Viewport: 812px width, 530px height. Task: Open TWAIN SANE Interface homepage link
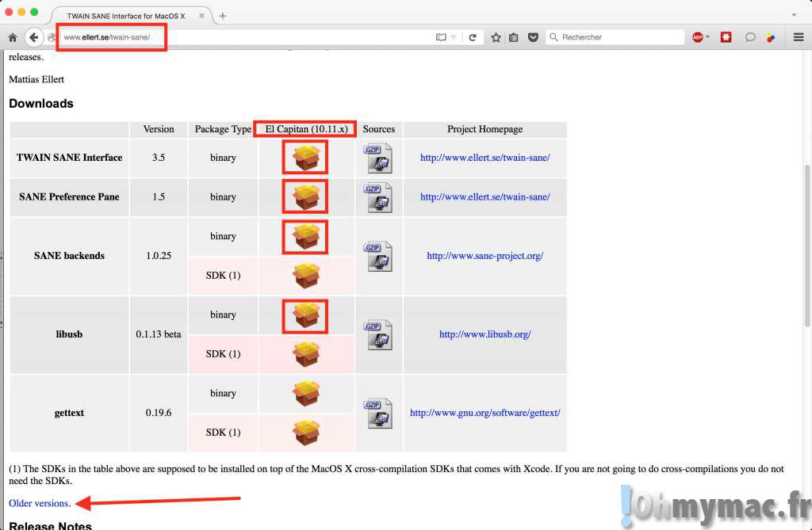(x=485, y=158)
